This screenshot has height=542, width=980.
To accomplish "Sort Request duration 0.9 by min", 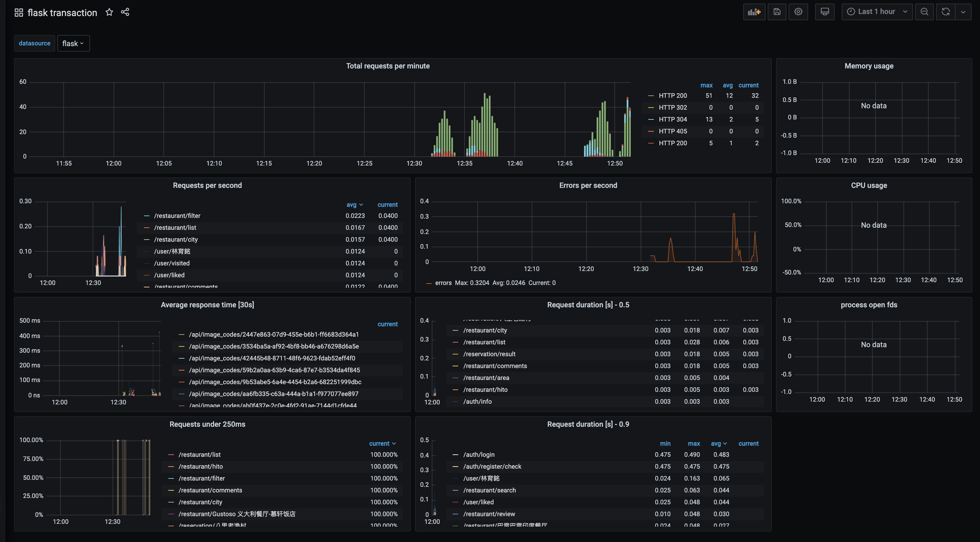I will tap(665, 444).
